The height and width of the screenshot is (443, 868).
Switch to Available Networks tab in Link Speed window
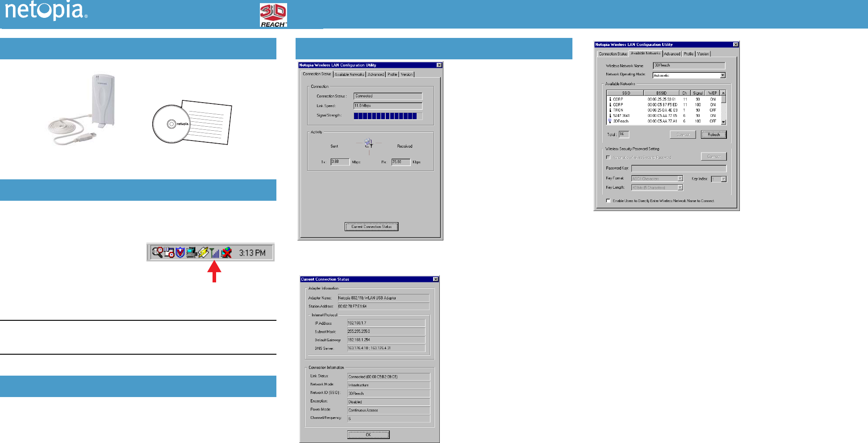(x=350, y=75)
